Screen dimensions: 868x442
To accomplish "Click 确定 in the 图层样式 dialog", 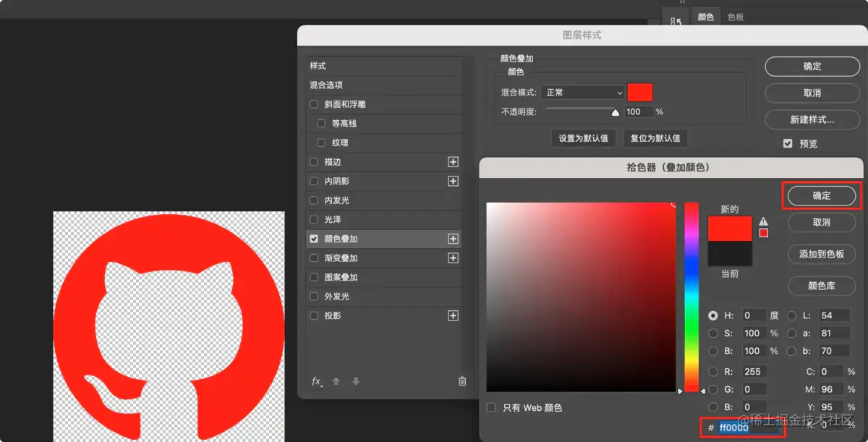I will (x=812, y=67).
